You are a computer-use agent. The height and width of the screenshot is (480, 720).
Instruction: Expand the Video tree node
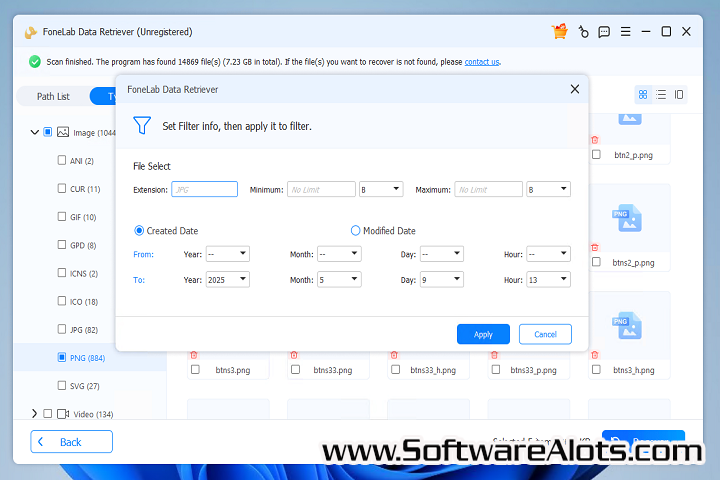pyautogui.click(x=34, y=413)
